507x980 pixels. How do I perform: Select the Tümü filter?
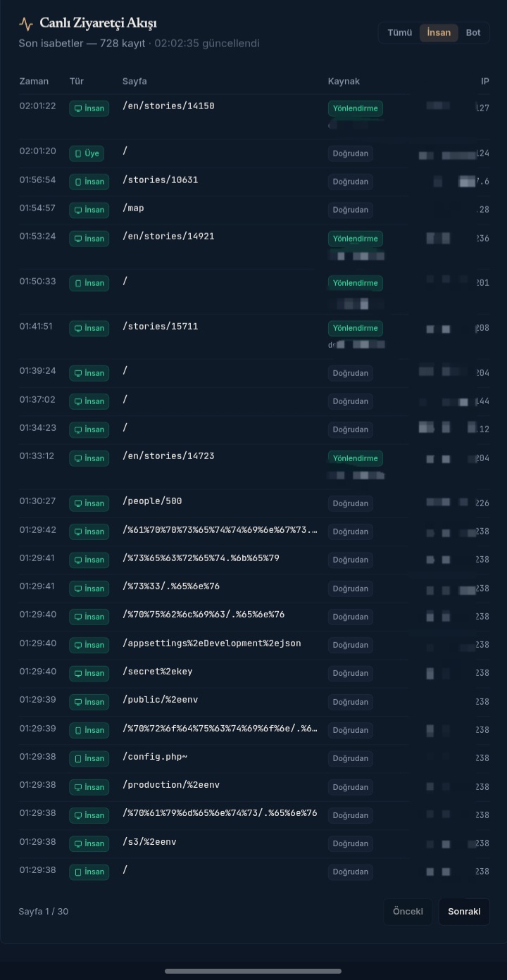[399, 32]
